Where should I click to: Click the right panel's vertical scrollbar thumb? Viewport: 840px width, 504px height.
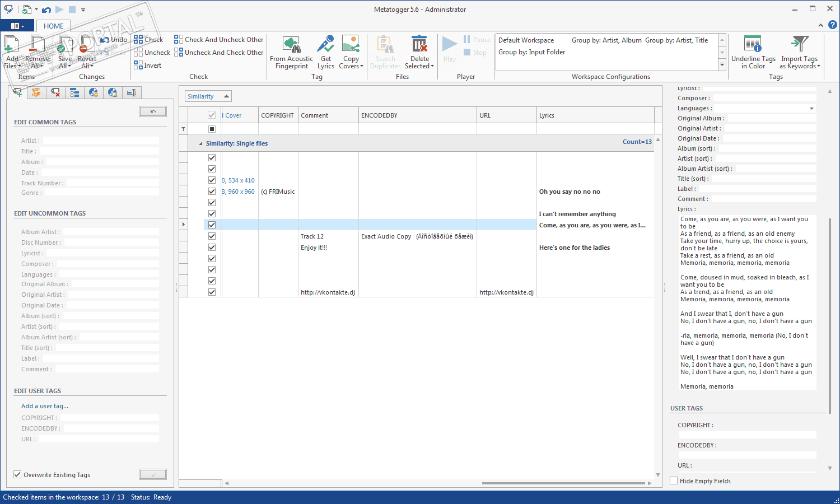pos(829,315)
